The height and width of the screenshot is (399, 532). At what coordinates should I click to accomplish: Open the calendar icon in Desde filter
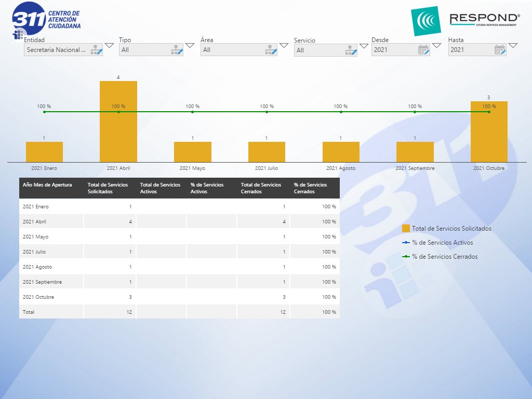pyautogui.click(x=424, y=50)
